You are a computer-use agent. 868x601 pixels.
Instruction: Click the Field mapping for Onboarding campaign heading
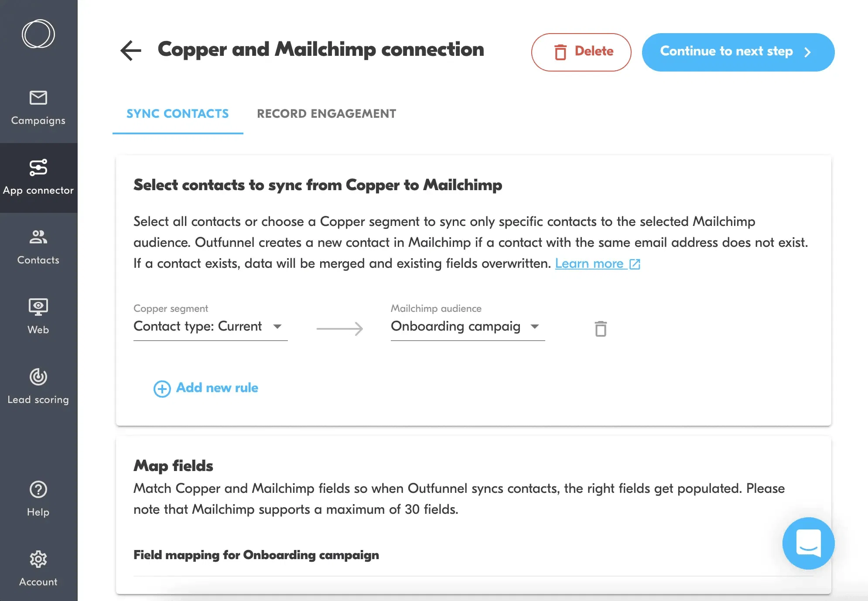[x=256, y=555]
